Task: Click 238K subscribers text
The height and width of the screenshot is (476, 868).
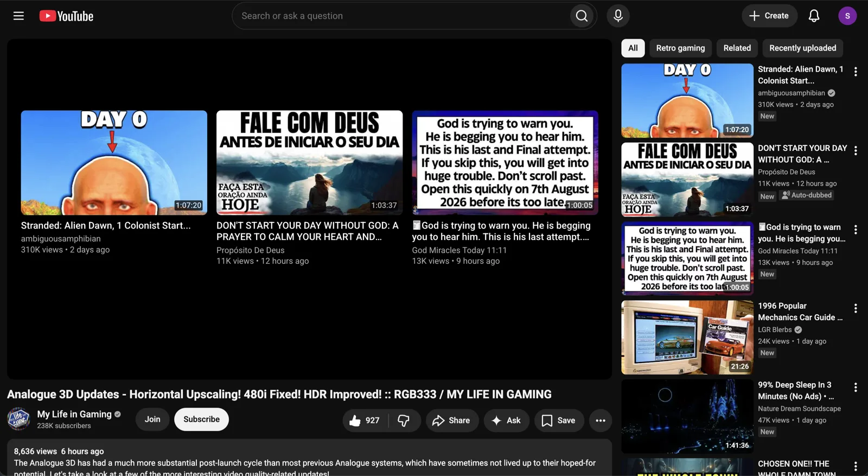Action: tap(64, 426)
